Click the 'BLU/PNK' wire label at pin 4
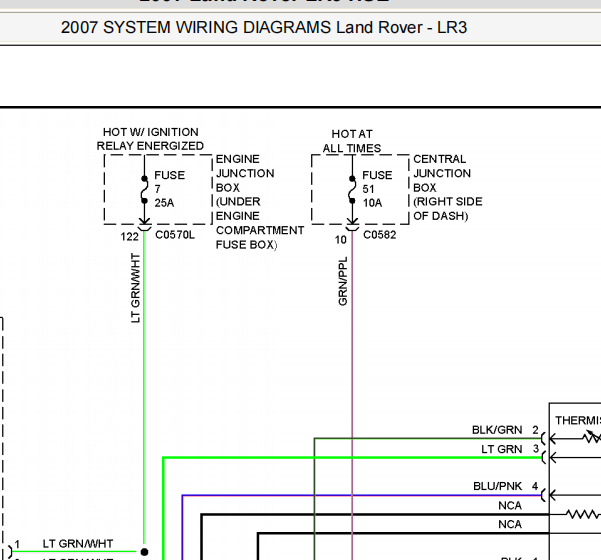 pos(498,486)
